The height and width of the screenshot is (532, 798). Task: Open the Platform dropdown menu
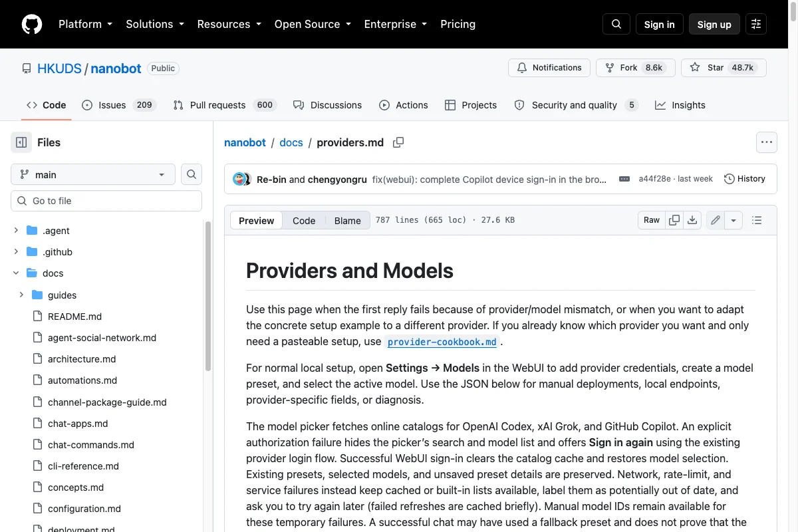point(85,24)
